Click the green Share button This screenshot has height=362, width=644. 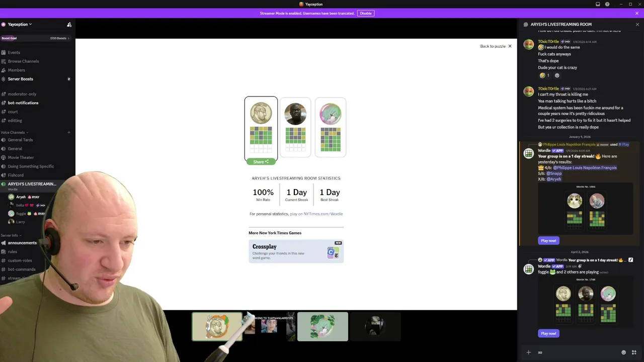click(261, 161)
